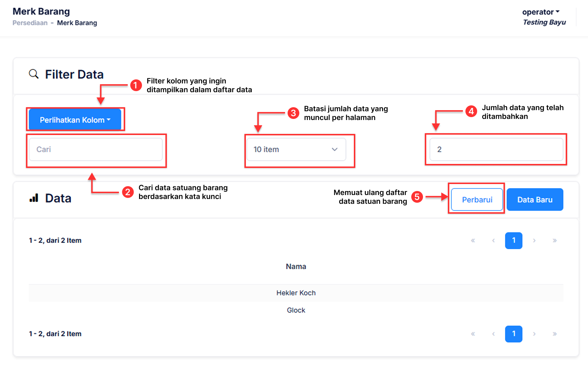The image size is (588, 367).
Task: Expand the 10 item per-page selector
Action: (x=296, y=149)
